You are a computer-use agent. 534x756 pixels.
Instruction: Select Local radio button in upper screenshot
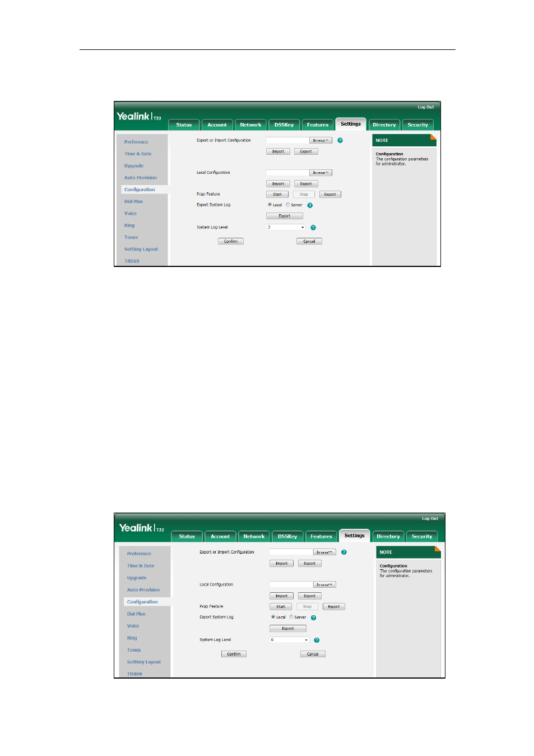click(270, 205)
